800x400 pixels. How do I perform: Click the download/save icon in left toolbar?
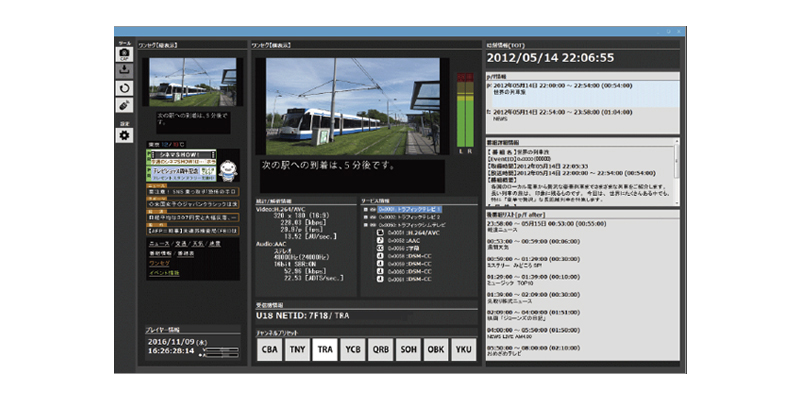[124, 70]
